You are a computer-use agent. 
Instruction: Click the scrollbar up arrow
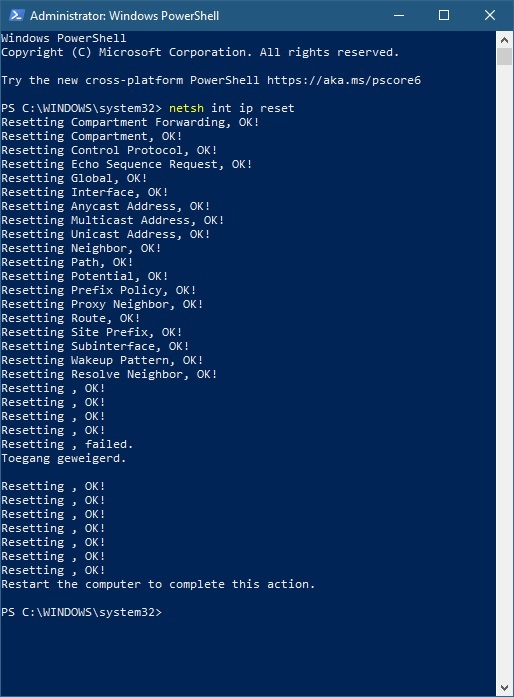point(504,40)
